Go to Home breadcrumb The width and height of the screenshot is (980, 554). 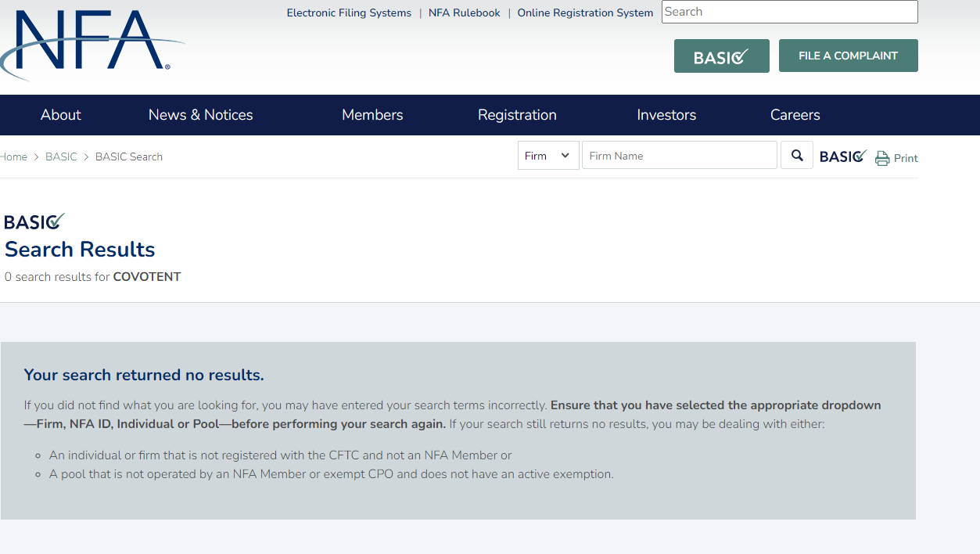pyautogui.click(x=13, y=156)
